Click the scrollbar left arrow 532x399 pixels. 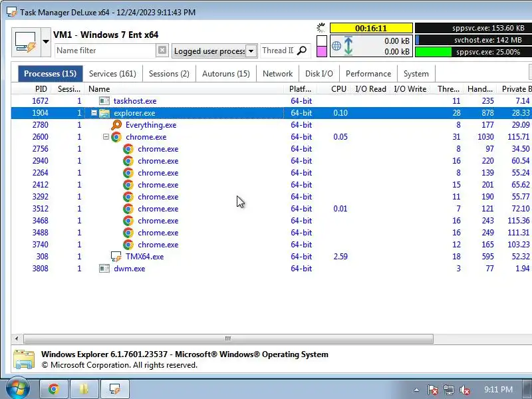(x=16, y=338)
